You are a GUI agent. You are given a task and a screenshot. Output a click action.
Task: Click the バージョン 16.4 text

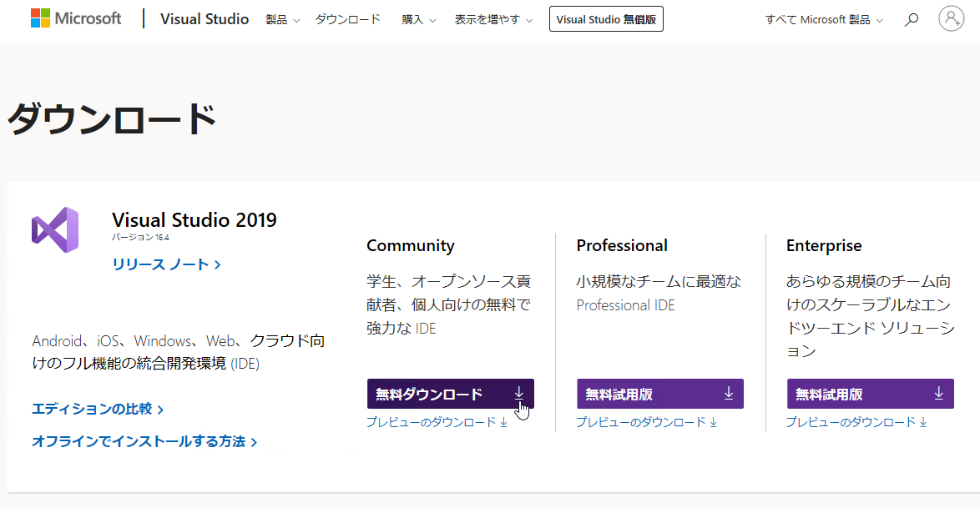tap(140, 238)
